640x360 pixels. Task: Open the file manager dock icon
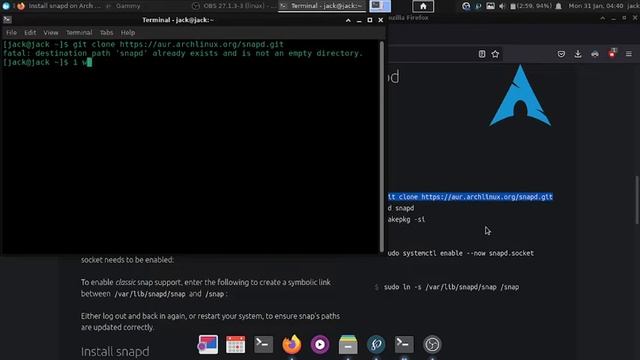click(x=348, y=344)
